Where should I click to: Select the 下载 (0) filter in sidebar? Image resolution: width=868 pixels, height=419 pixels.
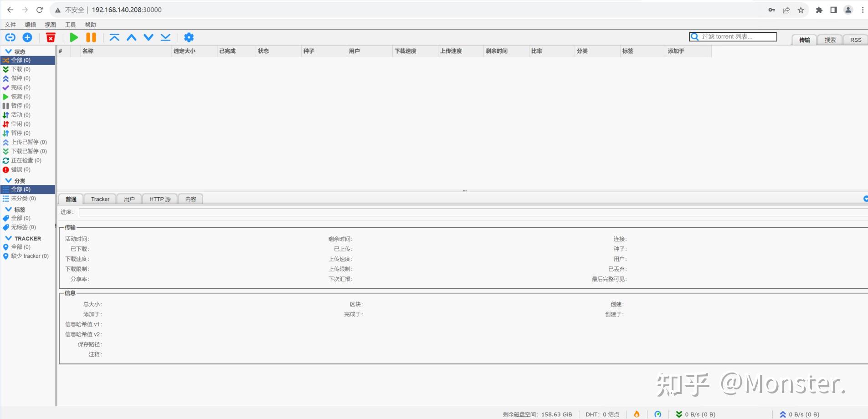pos(19,69)
